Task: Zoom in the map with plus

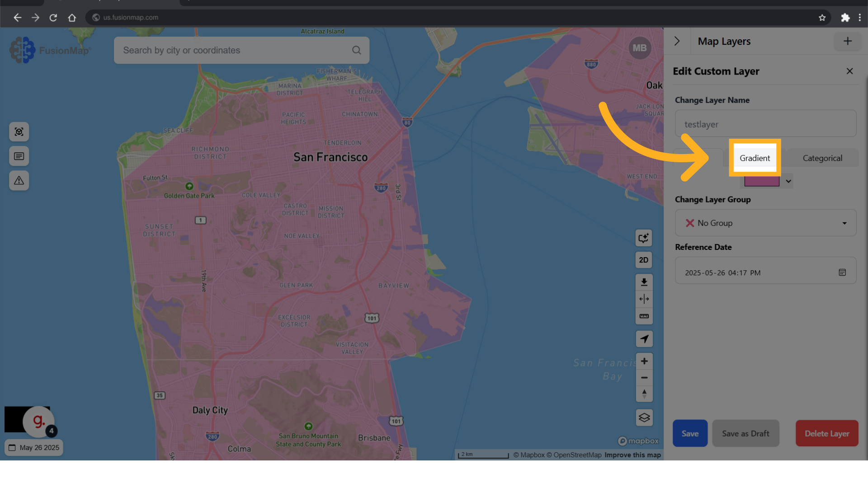Action: [x=644, y=361]
